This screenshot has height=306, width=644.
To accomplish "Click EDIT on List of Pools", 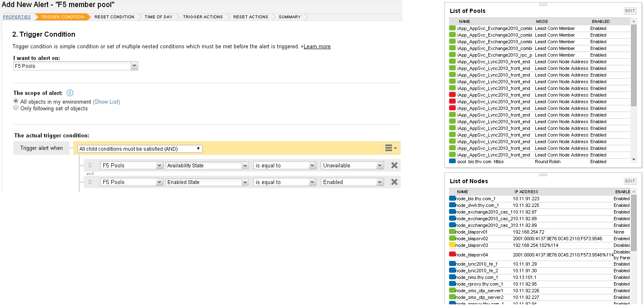I will [x=630, y=11].
